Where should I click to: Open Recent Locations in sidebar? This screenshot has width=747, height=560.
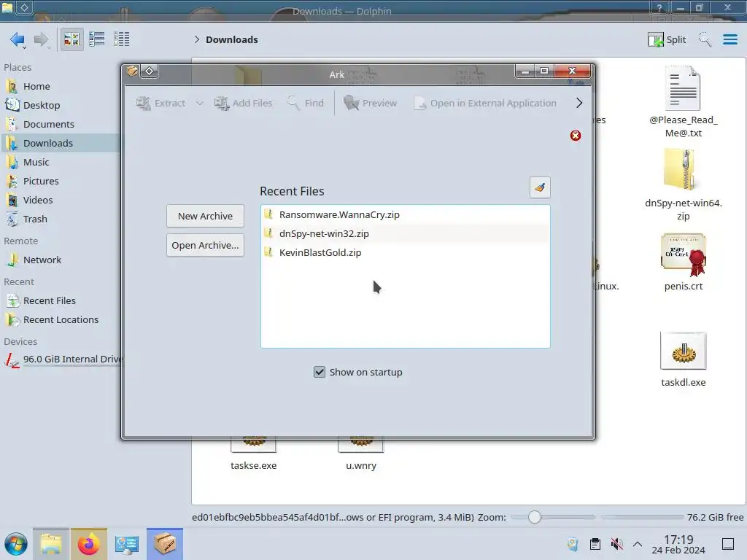click(60, 320)
